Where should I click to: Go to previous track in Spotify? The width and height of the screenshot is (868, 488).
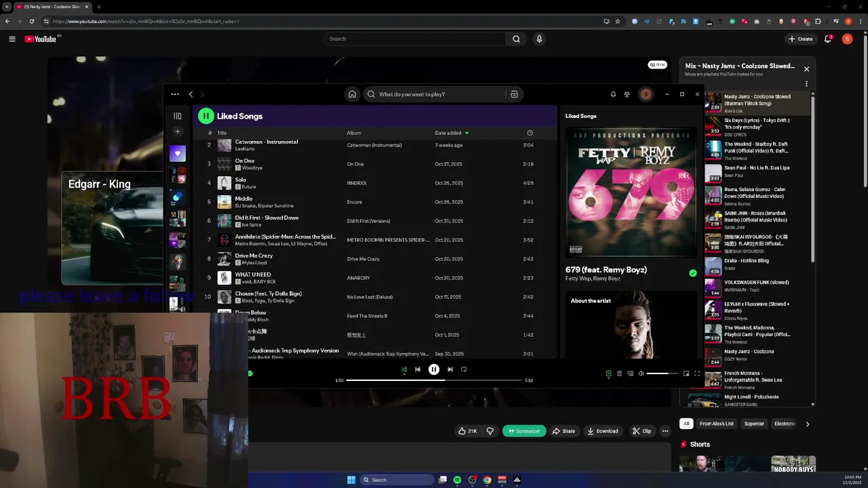click(x=418, y=369)
